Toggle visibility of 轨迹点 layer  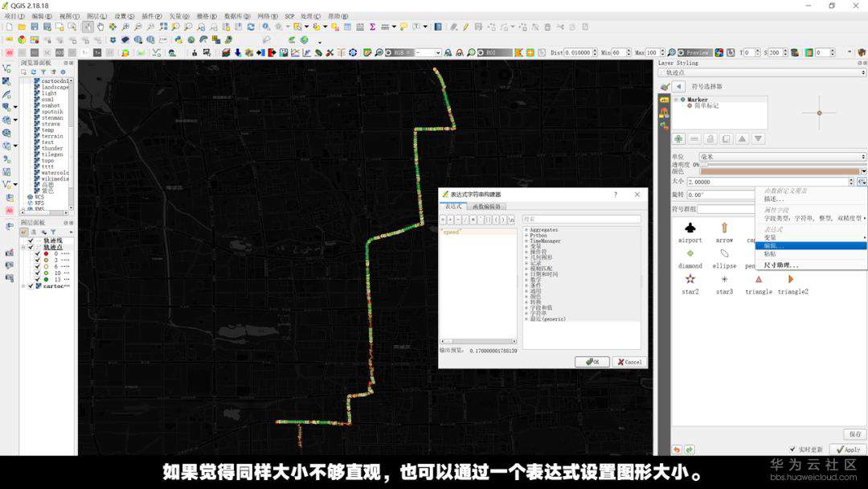point(31,248)
